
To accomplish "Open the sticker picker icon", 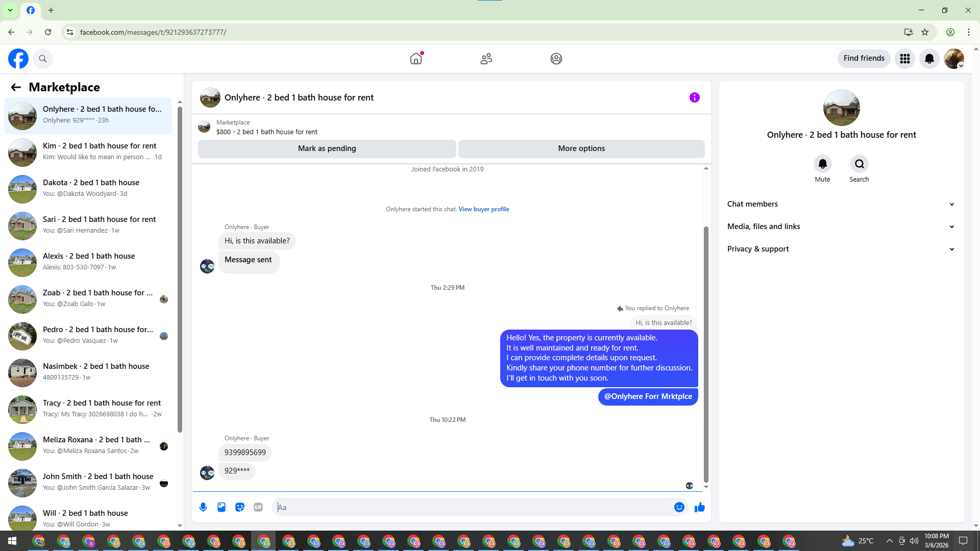I will click(240, 507).
